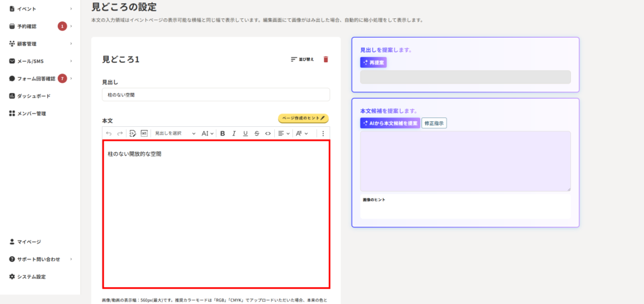
Task: Open the font size AI dropdown
Action: coord(208,133)
